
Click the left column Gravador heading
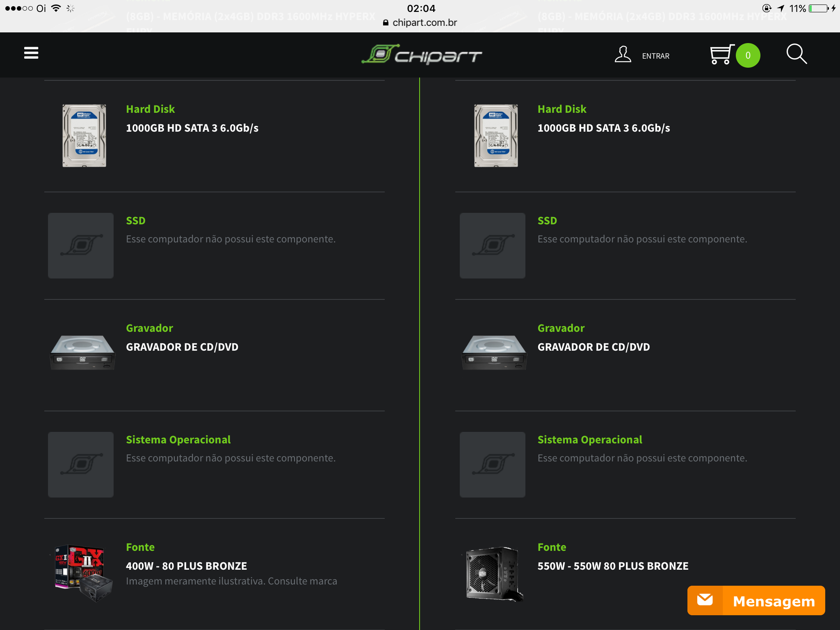coord(150,328)
